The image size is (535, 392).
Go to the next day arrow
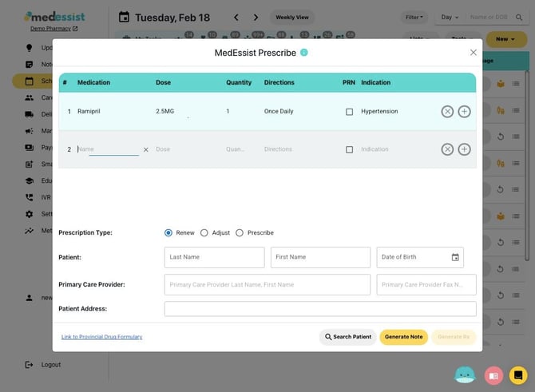click(x=256, y=18)
